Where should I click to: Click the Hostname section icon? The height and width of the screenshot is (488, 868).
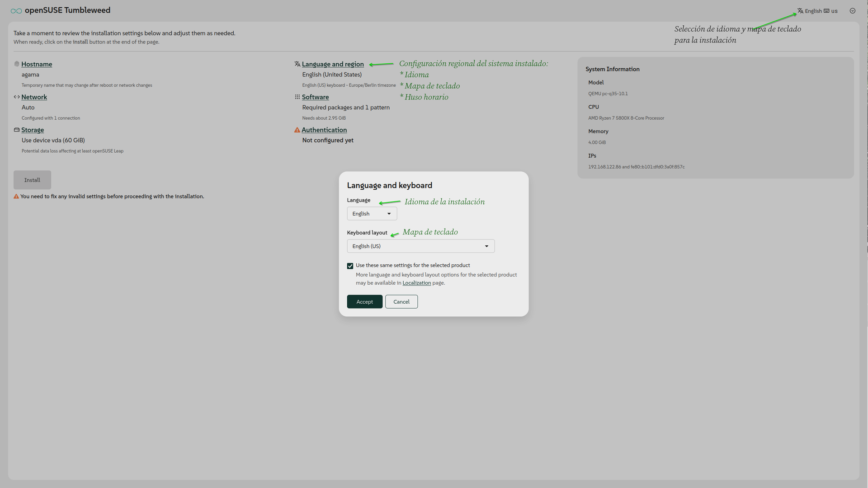[x=17, y=64]
